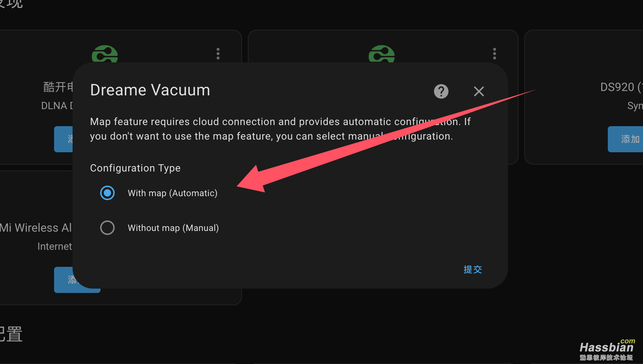Click green integration logo on middle card
643x364 pixels.
tap(382, 54)
